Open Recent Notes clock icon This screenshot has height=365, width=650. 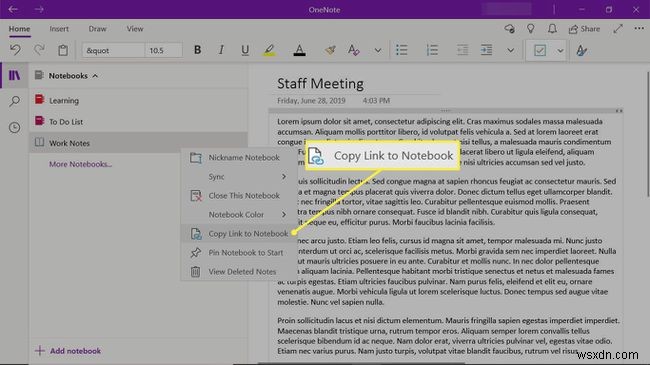pos(15,127)
